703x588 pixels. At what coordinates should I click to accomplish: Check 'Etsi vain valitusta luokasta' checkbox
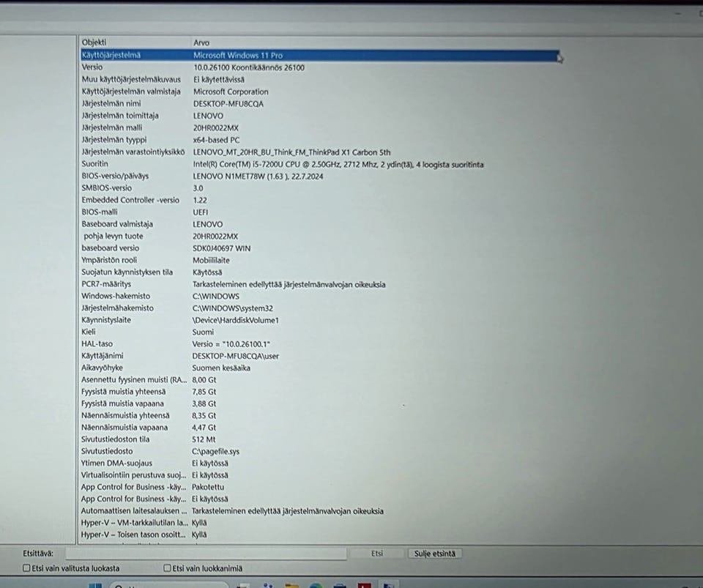click(26, 567)
